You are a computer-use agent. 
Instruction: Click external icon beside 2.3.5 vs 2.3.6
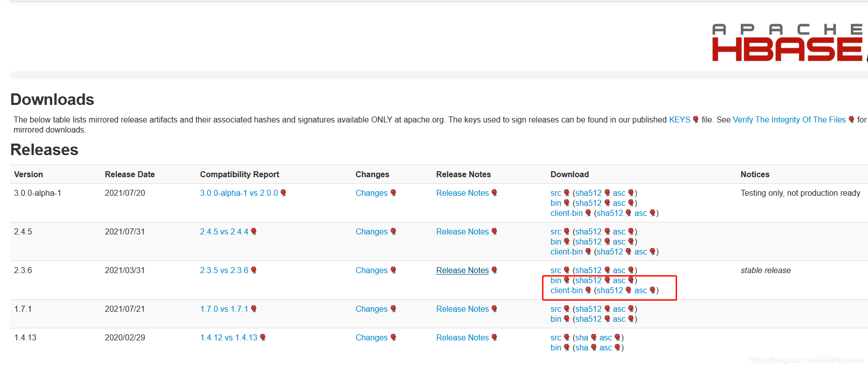[254, 270]
